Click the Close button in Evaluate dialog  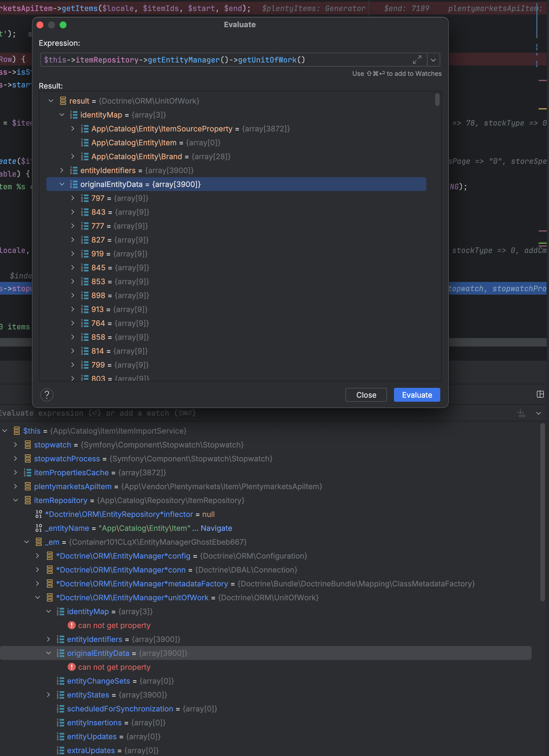[366, 395]
